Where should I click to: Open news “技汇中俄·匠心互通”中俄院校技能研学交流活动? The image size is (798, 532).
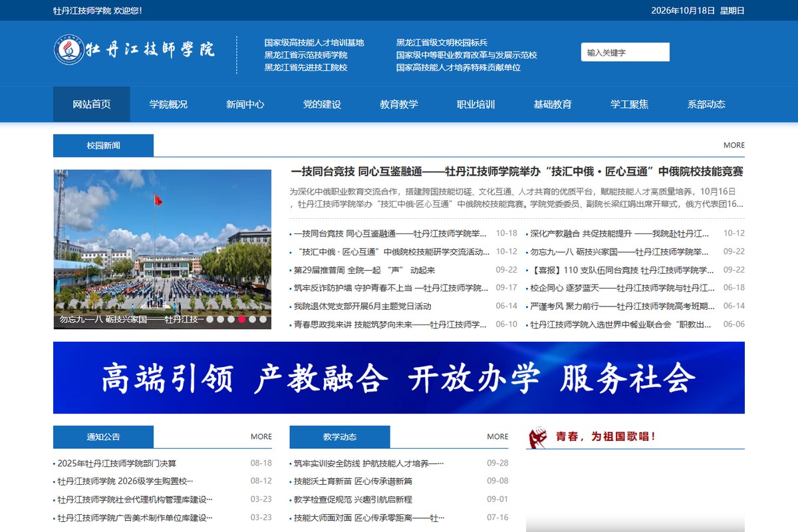click(x=392, y=251)
